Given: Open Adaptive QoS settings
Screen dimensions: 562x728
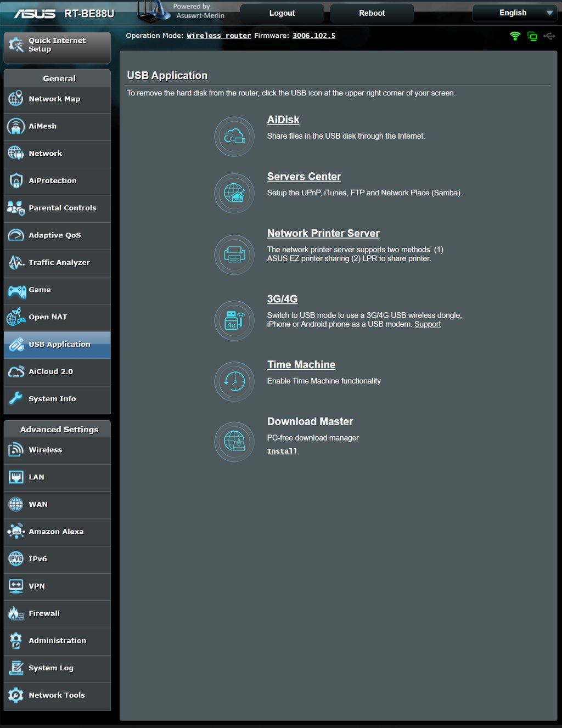Looking at the screenshot, I should click(57, 236).
